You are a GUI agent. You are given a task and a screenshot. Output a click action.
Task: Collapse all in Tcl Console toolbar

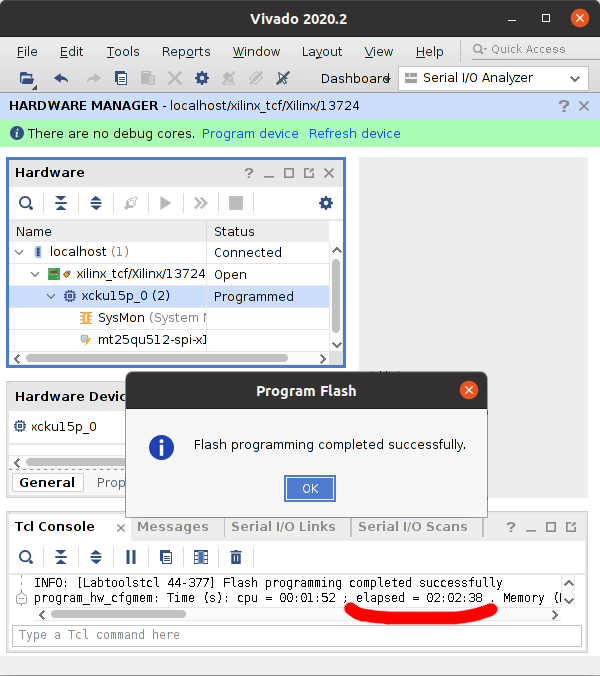coord(61,557)
